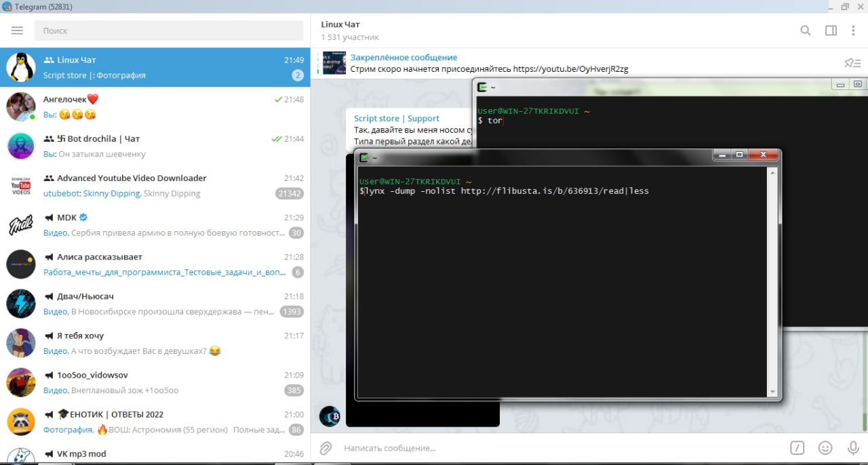Click front terminal's title bar icon
Screen dimensions: 868x465
pos(364,157)
